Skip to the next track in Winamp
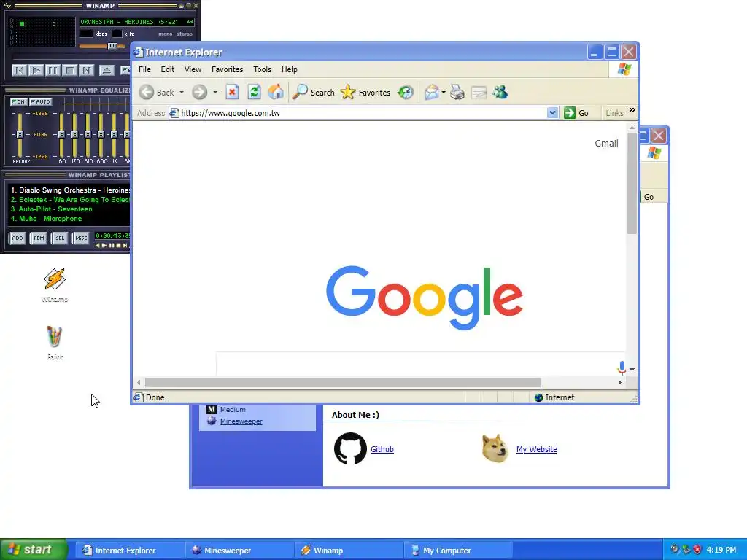The image size is (747, 560). pyautogui.click(x=86, y=71)
